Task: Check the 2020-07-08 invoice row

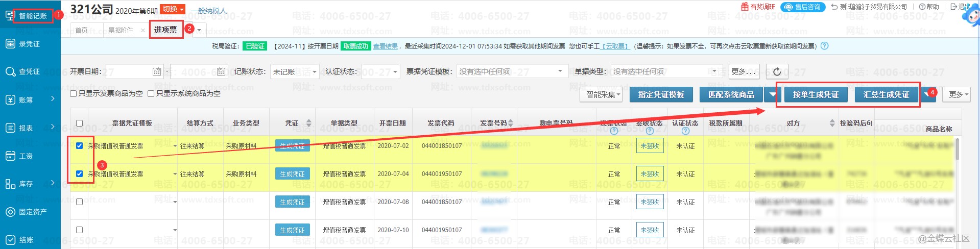Action: 79,202
